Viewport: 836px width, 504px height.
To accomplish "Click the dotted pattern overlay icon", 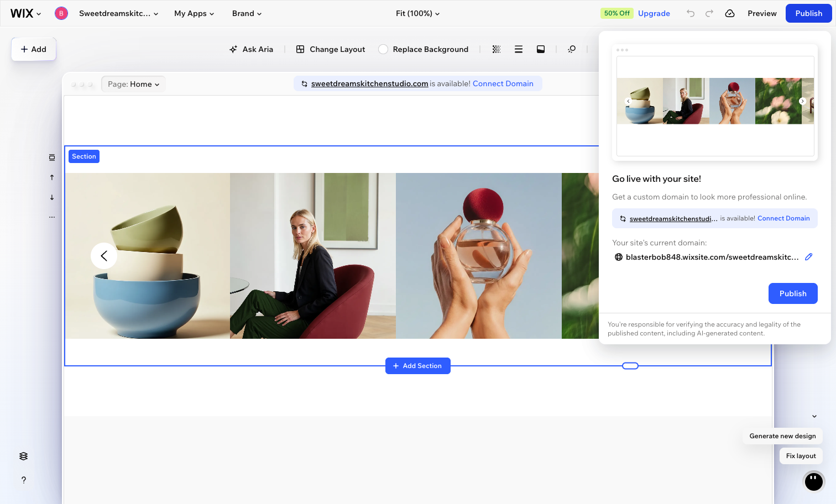I will point(497,49).
